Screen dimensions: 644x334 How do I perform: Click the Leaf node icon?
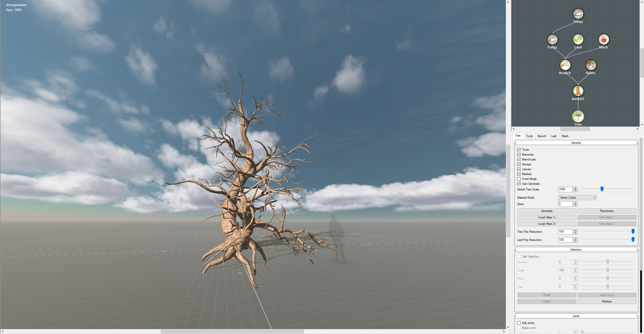578,39
